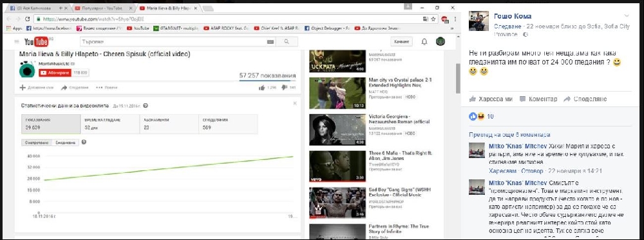The image size is (644, 240).
Task: Click Коментар on the Facebook post
Action: [538, 99]
